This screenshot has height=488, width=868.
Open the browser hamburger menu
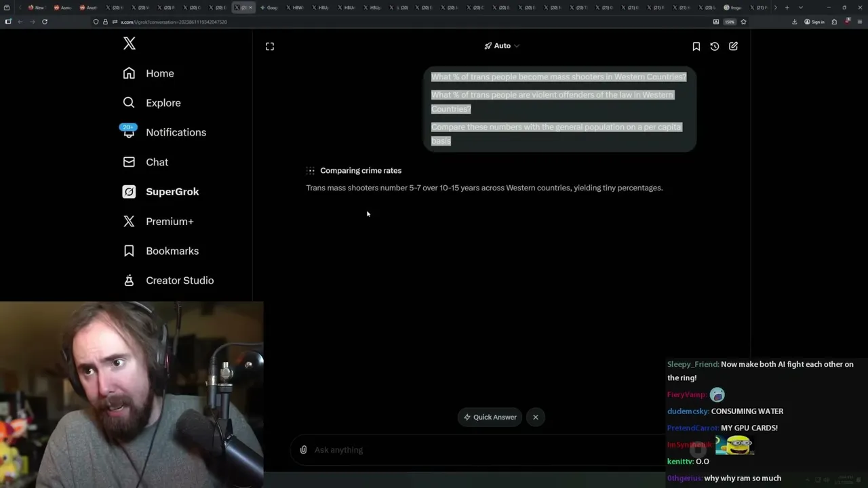[860, 22]
